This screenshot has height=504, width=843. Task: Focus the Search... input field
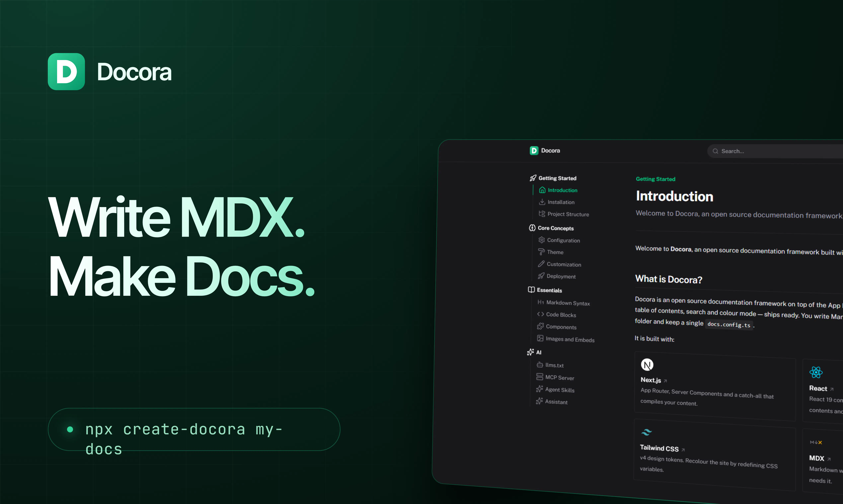(775, 152)
